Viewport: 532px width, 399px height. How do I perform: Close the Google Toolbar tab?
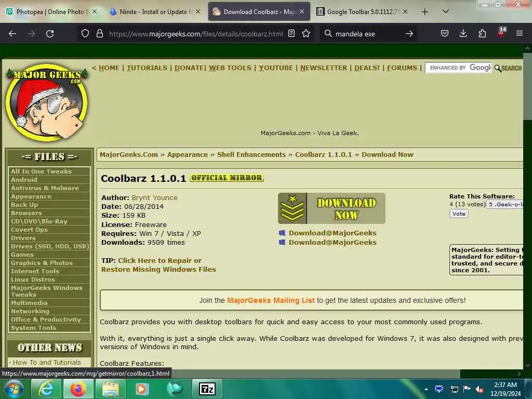[x=405, y=12]
